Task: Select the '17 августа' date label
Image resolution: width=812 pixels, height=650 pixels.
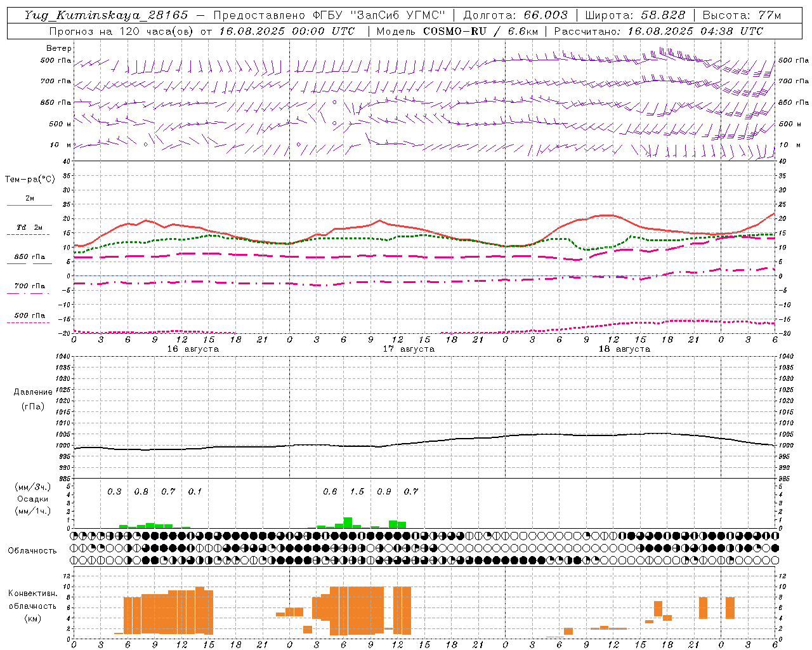Action: pos(409,349)
